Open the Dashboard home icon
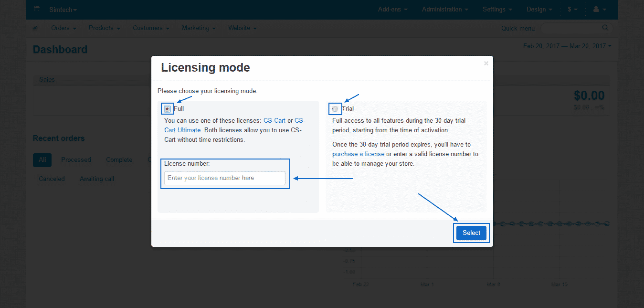The width and height of the screenshot is (644, 308). [x=35, y=28]
